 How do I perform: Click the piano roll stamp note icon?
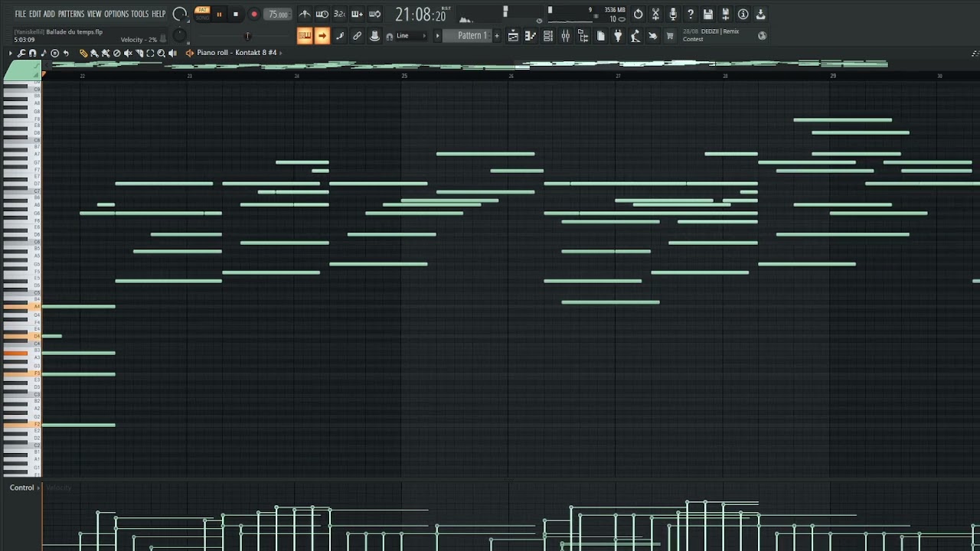(x=43, y=53)
